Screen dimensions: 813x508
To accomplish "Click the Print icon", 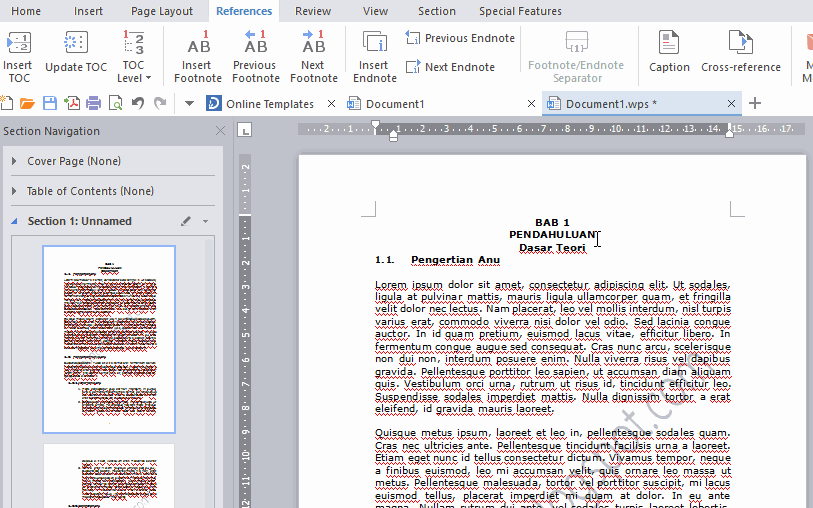I will coord(93,103).
